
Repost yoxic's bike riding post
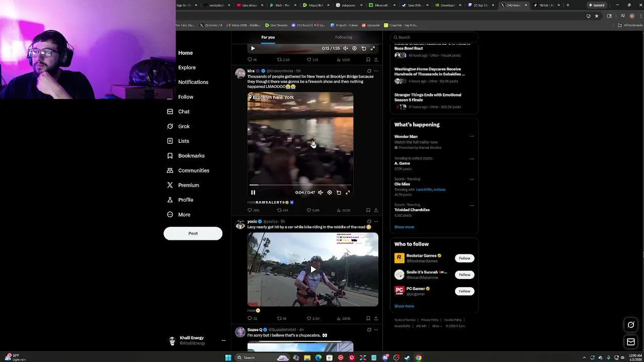(x=282, y=318)
